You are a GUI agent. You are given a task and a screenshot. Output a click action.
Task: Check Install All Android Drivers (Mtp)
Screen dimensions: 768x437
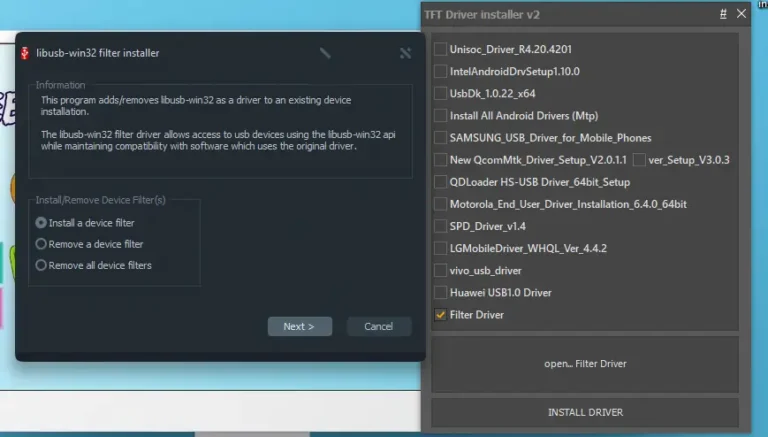point(441,115)
